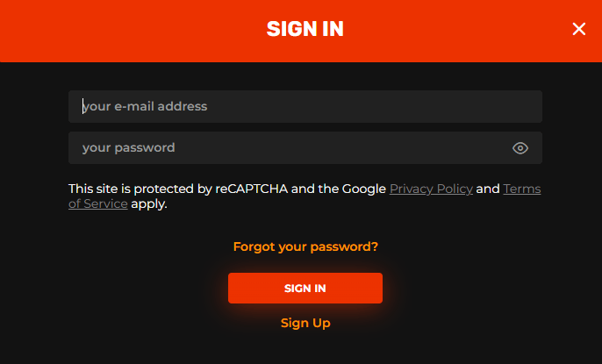Toggle password visibility eye icon
602x364 pixels.
[520, 148]
